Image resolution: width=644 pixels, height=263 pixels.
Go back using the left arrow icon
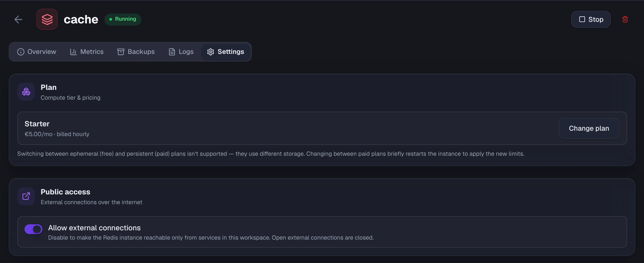[x=18, y=19]
